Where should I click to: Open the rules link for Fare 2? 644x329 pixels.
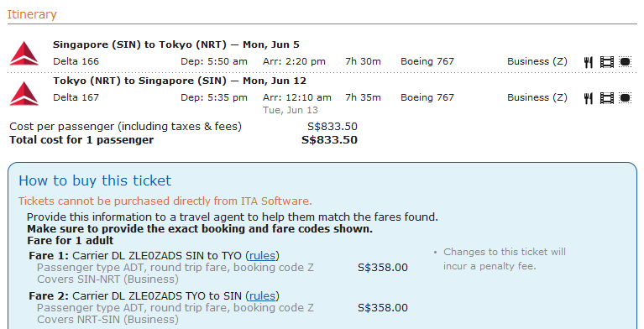[262, 295]
